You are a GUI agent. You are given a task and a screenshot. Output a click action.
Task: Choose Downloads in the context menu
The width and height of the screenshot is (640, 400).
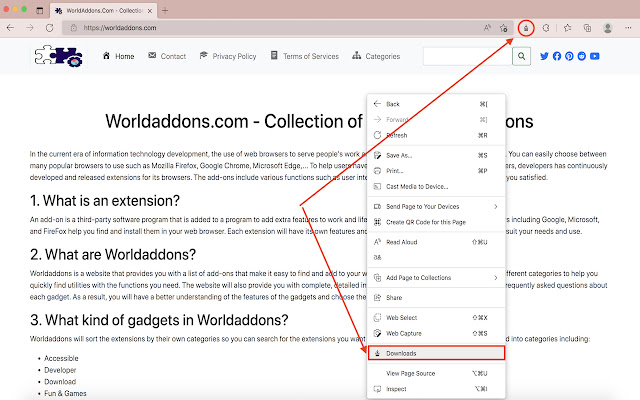436,353
